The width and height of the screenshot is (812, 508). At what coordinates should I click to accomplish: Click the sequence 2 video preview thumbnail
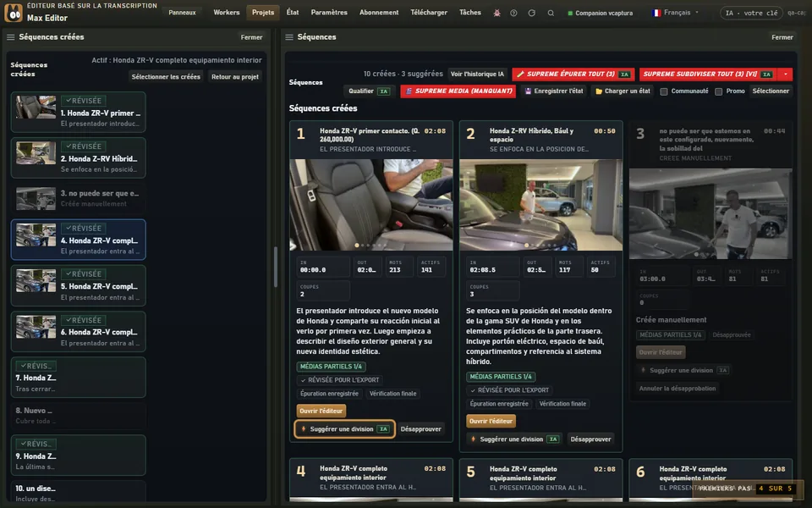tap(540, 205)
